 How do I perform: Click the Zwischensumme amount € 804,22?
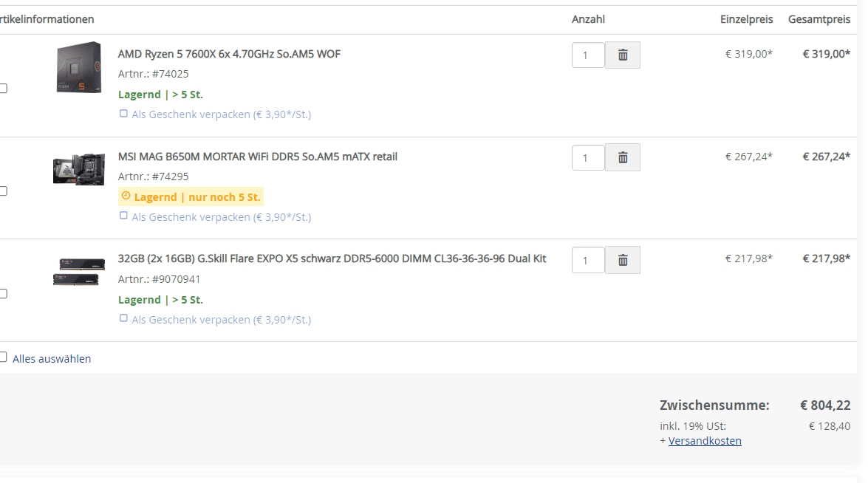coord(825,405)
